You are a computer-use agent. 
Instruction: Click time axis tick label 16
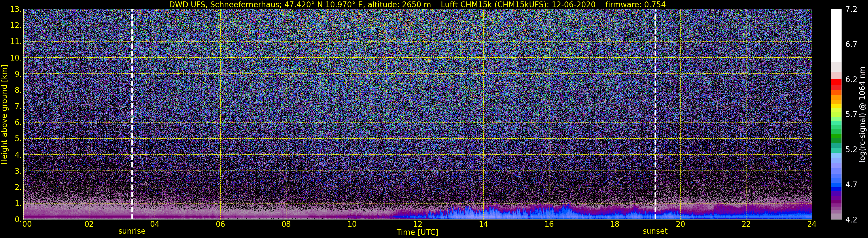[x=549, y=224]
